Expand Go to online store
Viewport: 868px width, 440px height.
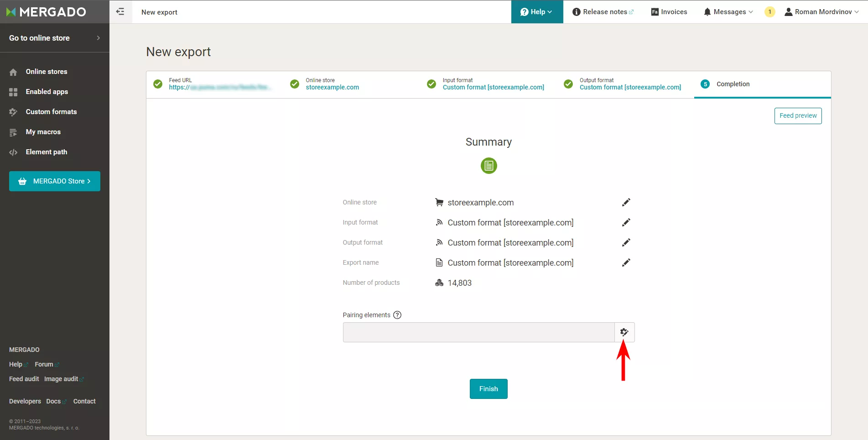pyautogui.click(x=55, y=38)
